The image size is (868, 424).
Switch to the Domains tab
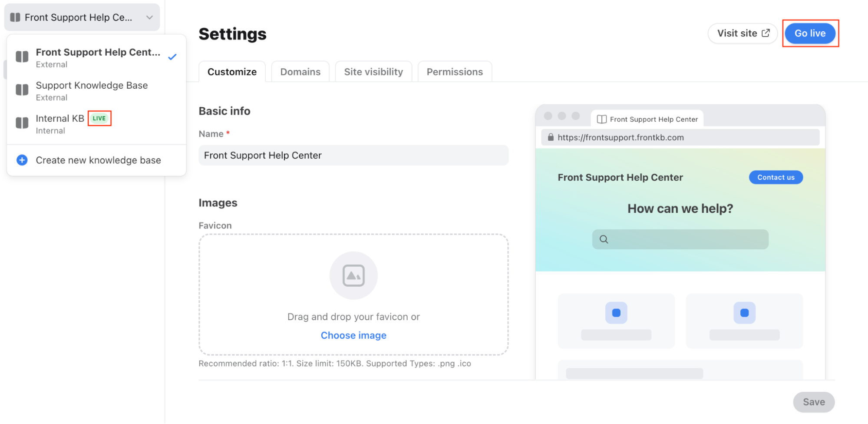pos(300,72)
